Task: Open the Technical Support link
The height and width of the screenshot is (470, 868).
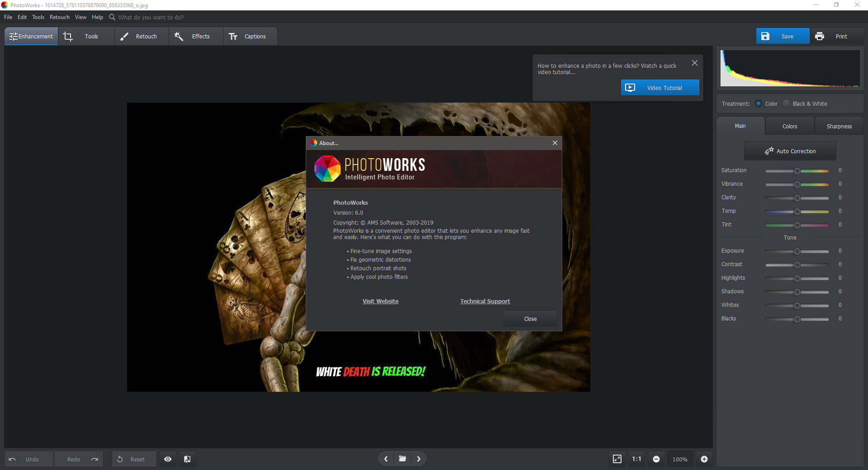Action: click(485, 301)
